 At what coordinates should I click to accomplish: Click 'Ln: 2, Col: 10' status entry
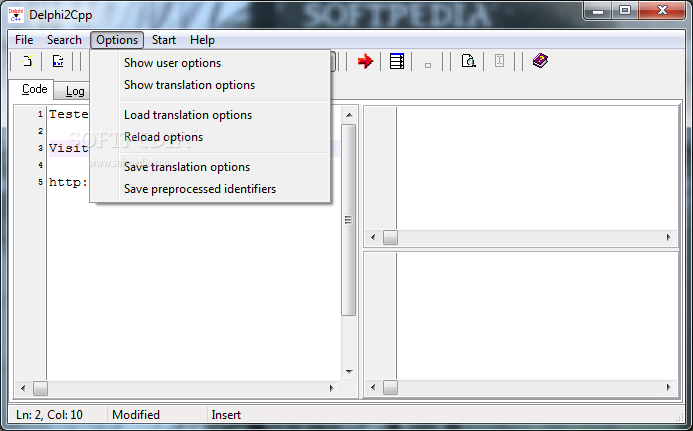point(49,415)
